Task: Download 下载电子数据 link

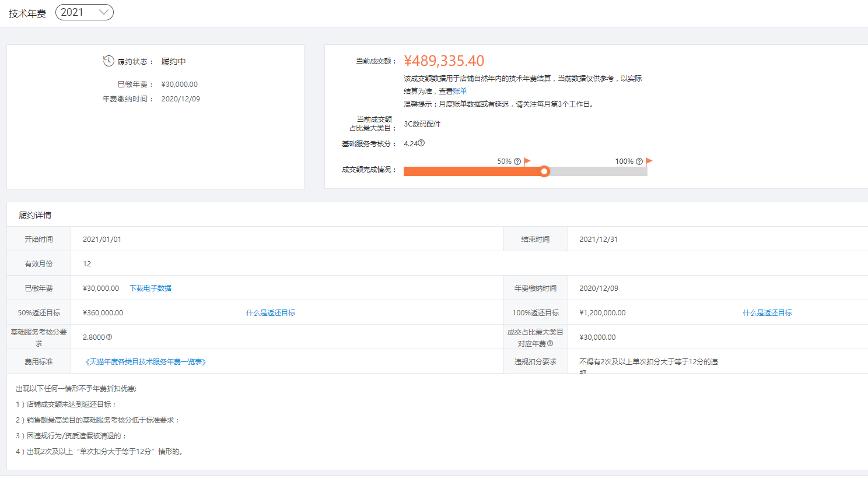Action: point(150,288)
